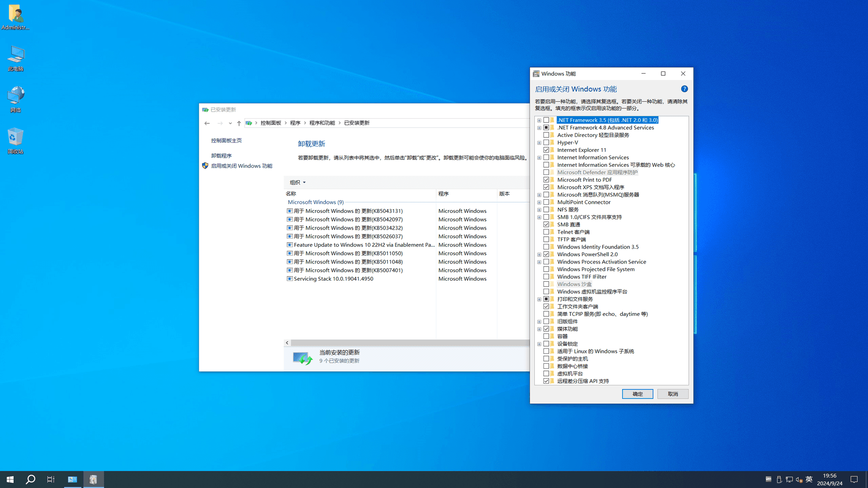Open recent locations dropdown arrow
This screenshot has width=868, height=488.
coord(230,123)
